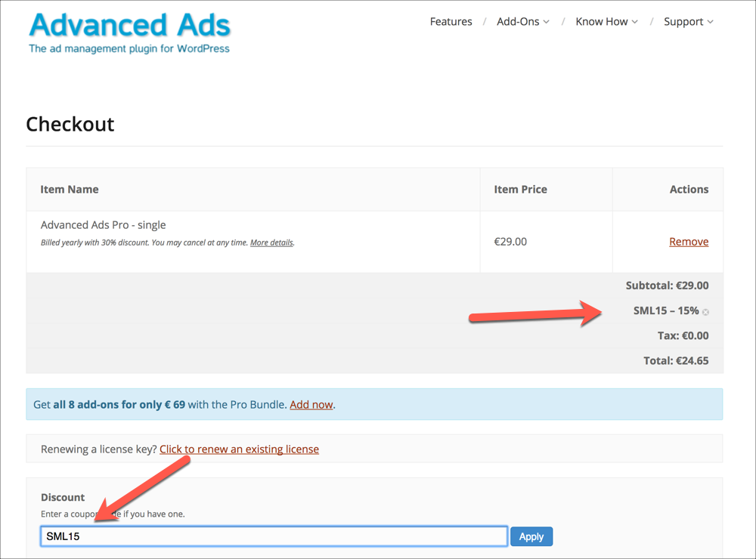
Task: Apply the coupon code
Action: (x=531, y=536)
